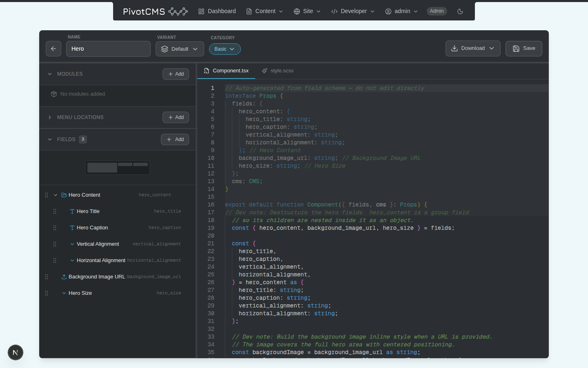The width and height of the screenshot is (588, 368).
Task: Click the Admin role badge
Action: pos(437,11)
